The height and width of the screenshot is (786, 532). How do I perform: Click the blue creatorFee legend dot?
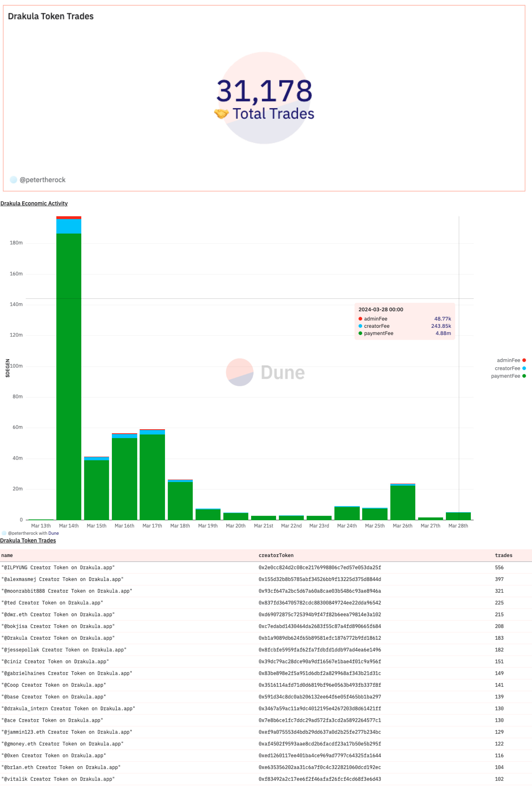(524, 368)
